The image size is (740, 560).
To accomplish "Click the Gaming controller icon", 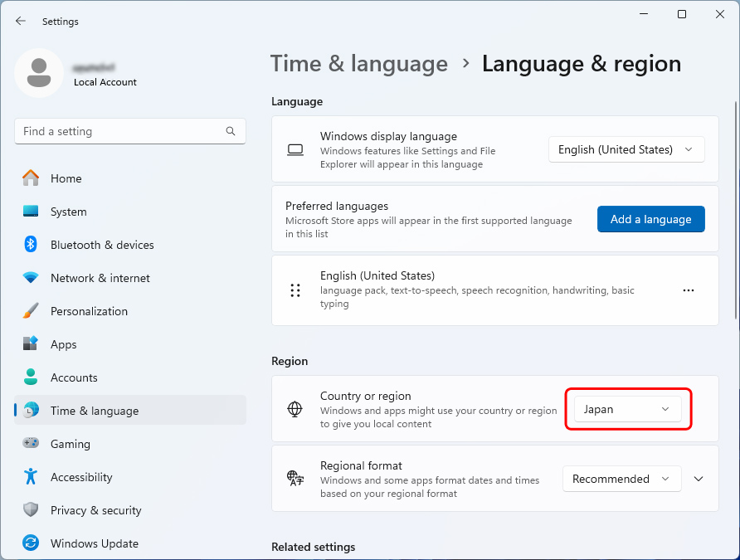I will tap(31, 444).
